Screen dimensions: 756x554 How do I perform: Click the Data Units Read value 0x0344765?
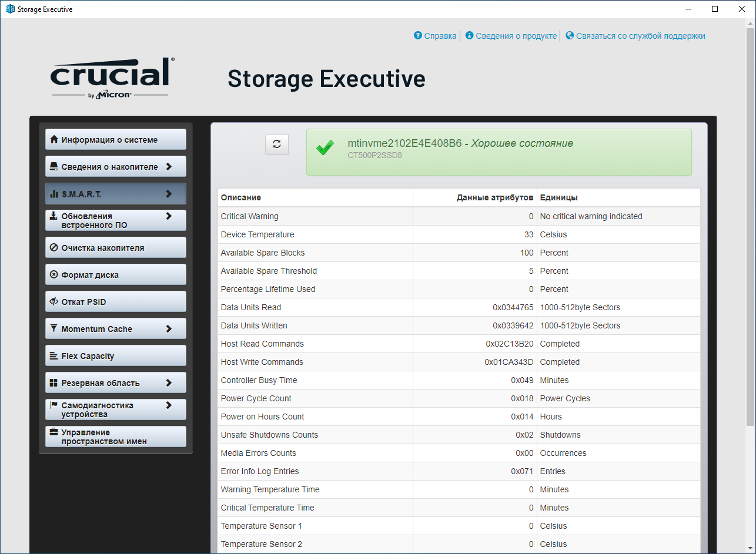coord(513,307)
